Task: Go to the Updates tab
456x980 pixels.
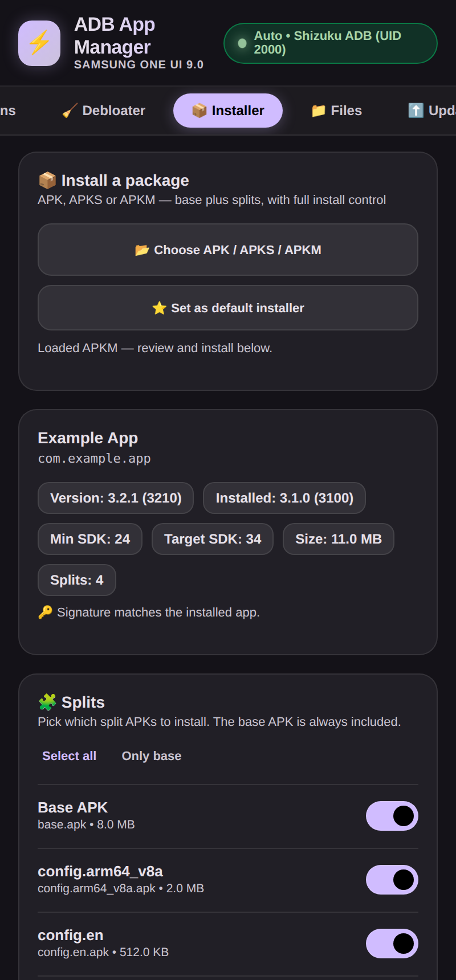Action: click(431, 111)
